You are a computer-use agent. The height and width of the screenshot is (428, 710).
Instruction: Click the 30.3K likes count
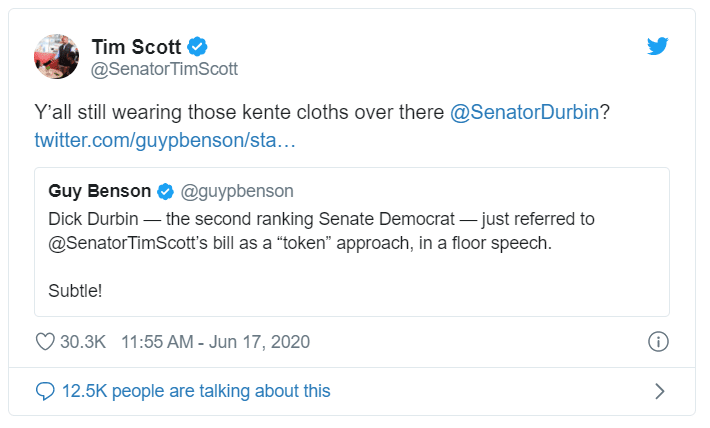(83, 342)
